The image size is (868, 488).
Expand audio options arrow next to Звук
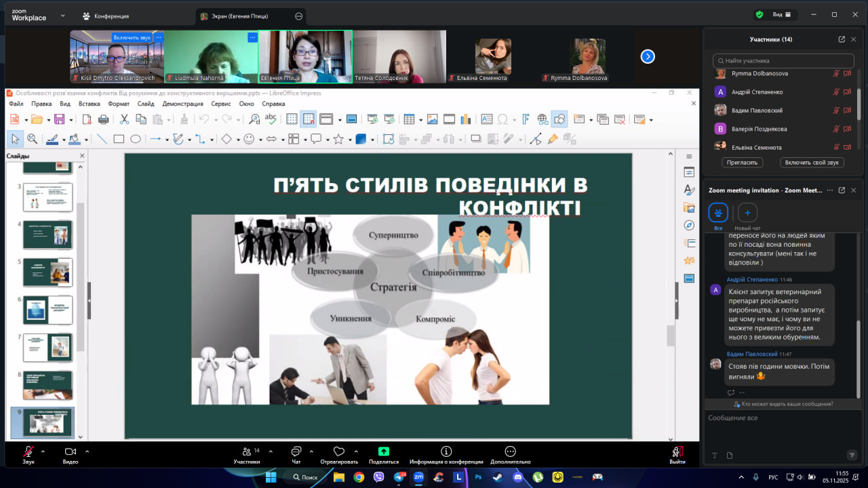(x=43, y=451)
